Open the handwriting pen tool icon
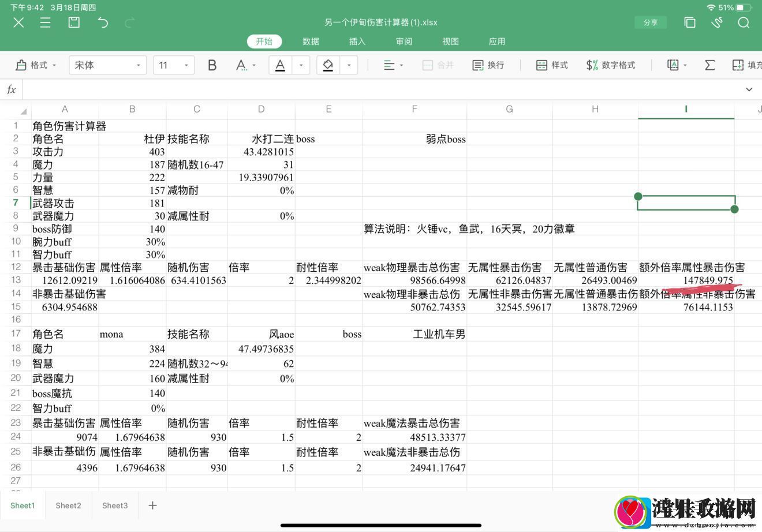This screenshot has width=762, height=532. pos(716,23)
